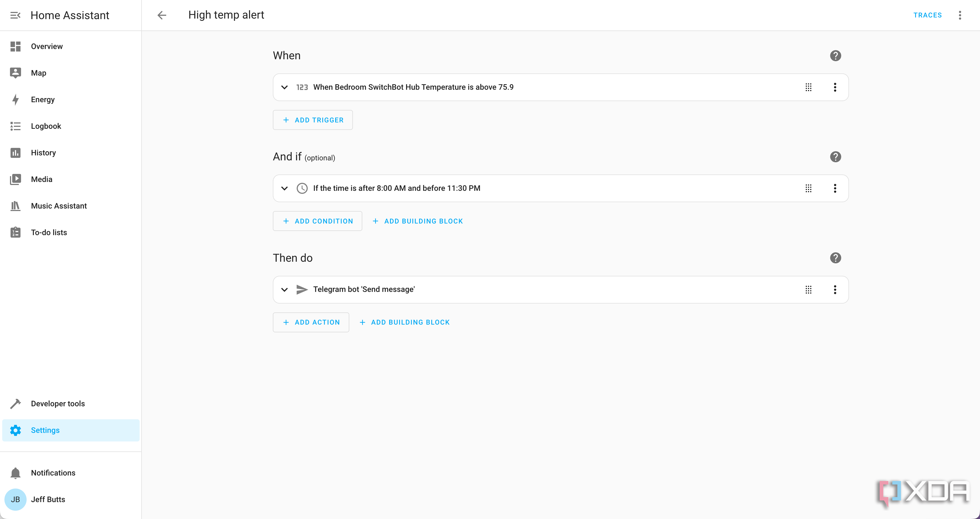This screenshot has height=519, width=980.
Task: Expand the time condition row
Action: point(284,188)
